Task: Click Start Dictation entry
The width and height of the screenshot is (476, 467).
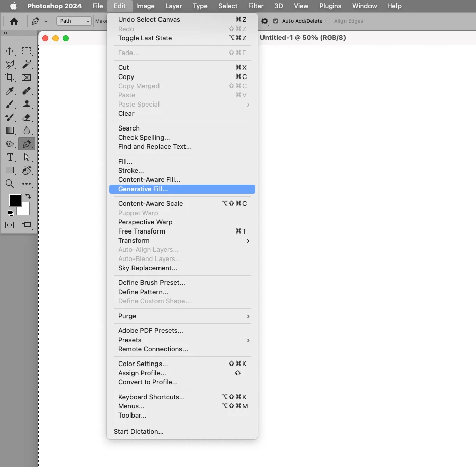Action: (182, 431)
